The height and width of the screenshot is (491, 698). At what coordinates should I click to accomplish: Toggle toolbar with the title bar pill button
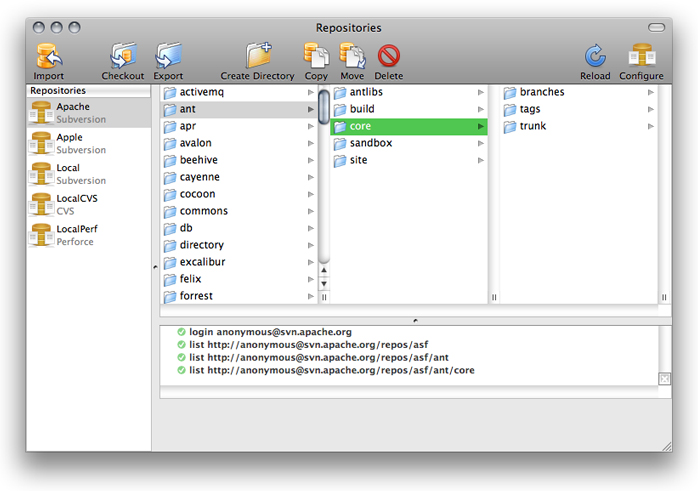click(x=656, y=28)
